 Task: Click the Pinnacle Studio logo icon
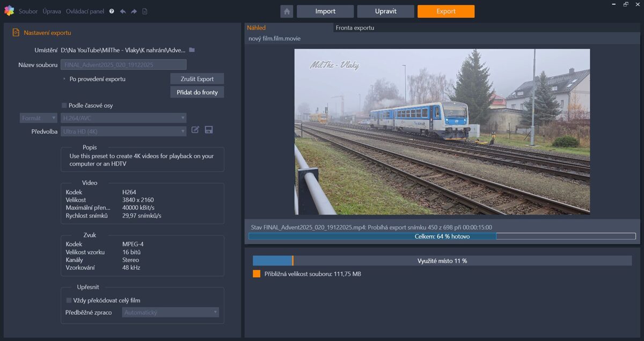tap(9, 11)
